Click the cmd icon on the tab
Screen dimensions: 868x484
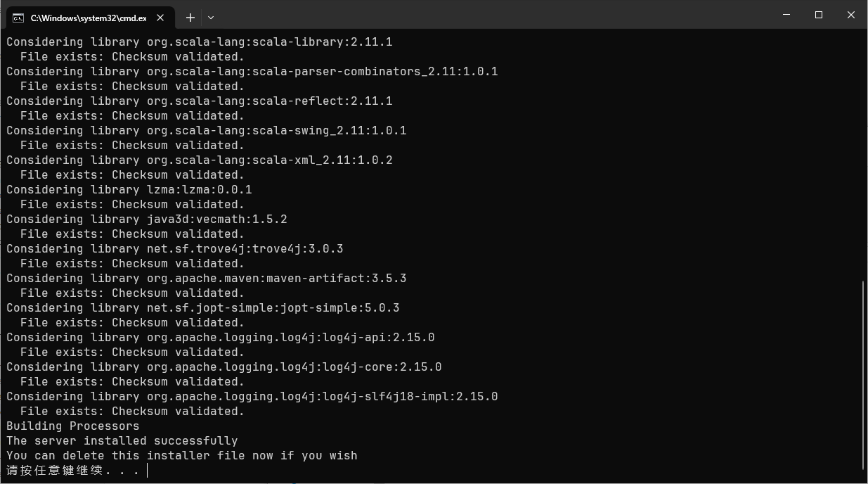pos(18,18)
